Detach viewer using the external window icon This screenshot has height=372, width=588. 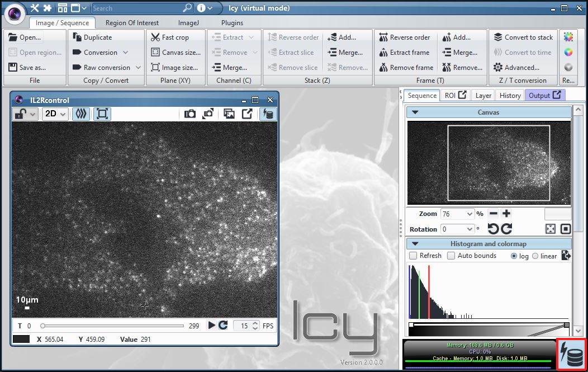coord(247,114)
